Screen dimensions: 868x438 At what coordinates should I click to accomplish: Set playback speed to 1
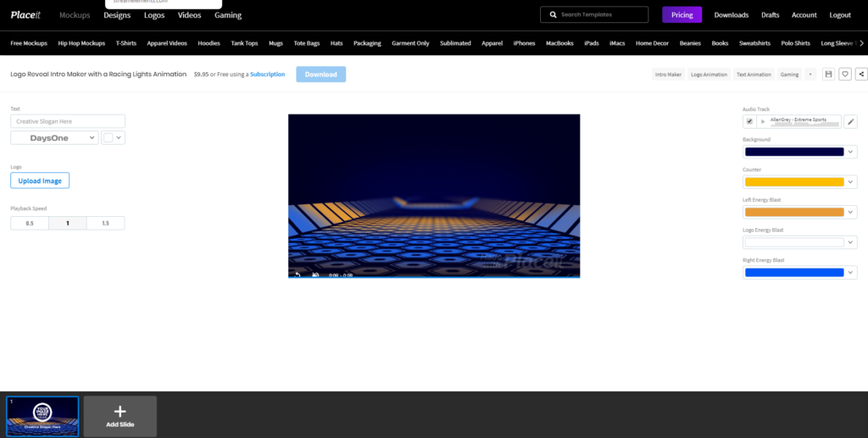(68, 224)
